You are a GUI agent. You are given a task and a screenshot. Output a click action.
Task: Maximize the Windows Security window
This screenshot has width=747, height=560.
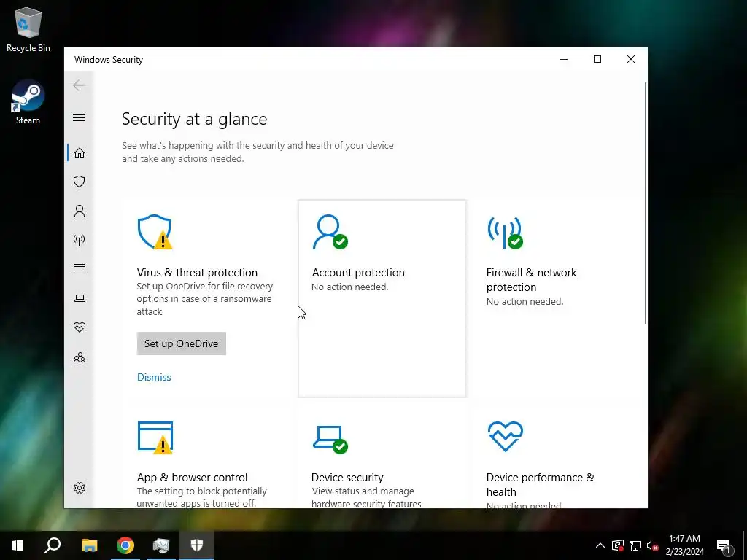597,59
